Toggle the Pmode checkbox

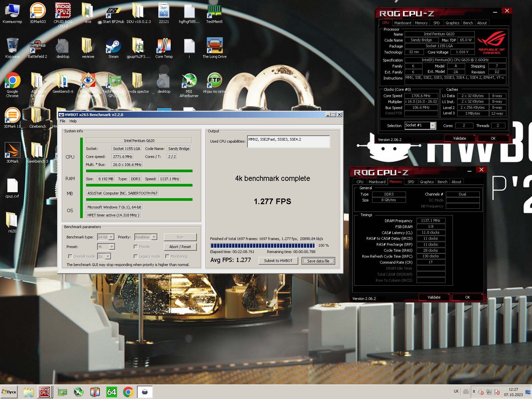(136, 247)
